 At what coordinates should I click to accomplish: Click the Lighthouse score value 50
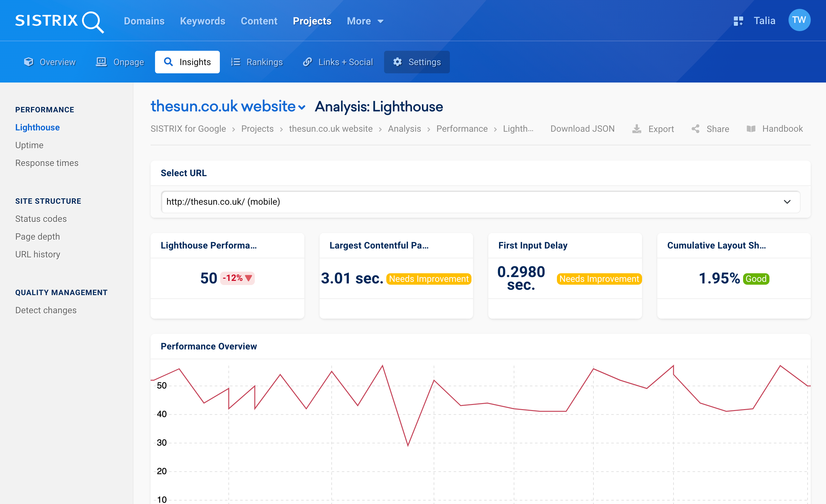point(209,278)
